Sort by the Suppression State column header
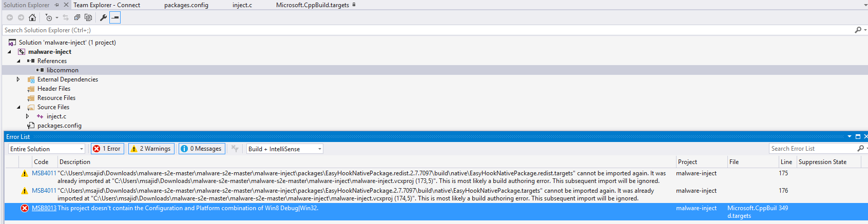The width and height of the screenshot is (868, 224). coord(822,162)
